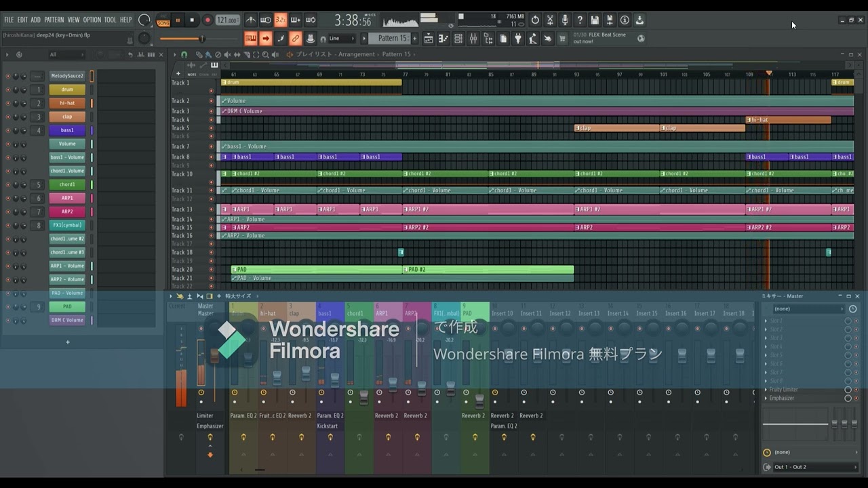Open the FILE menu

[9, 20]
